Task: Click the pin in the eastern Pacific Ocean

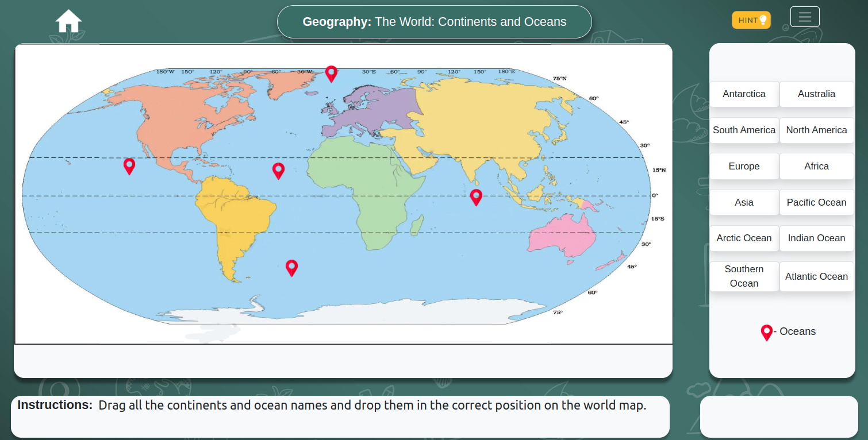Action: click(x=129, y=166)
